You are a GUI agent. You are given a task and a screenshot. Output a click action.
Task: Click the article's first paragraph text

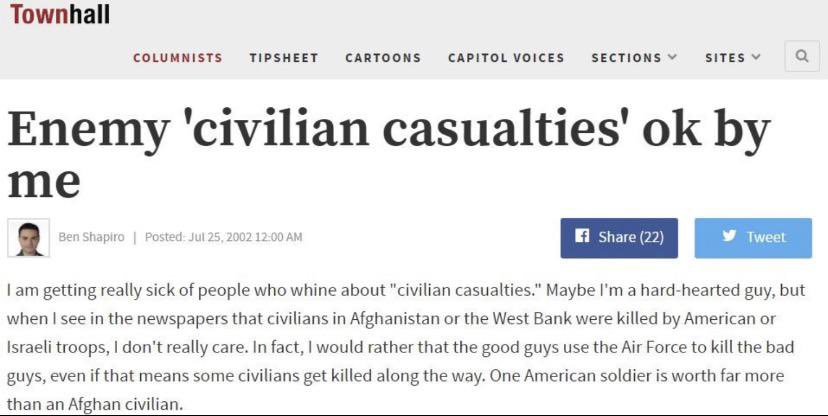coord(406,347)
